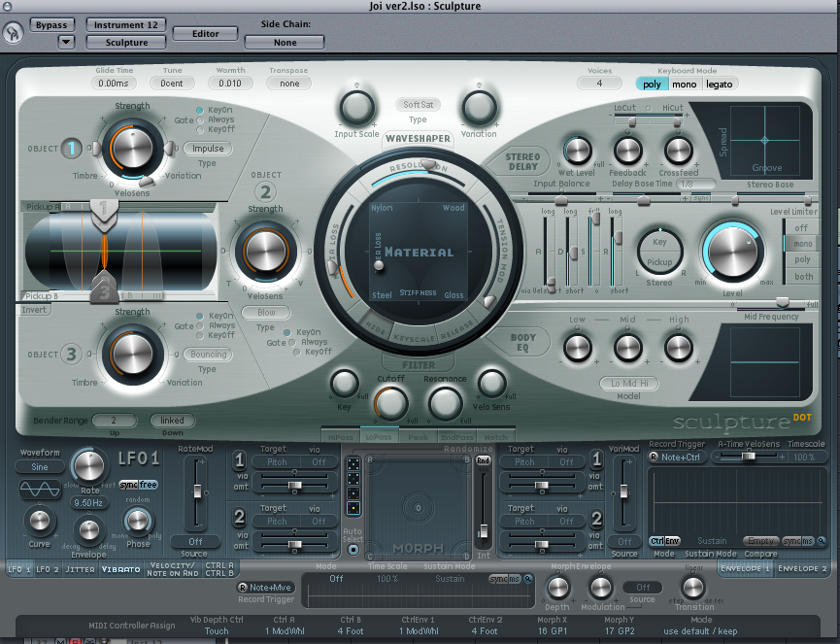Click the Material pad ball handle

tap(379, 265)
